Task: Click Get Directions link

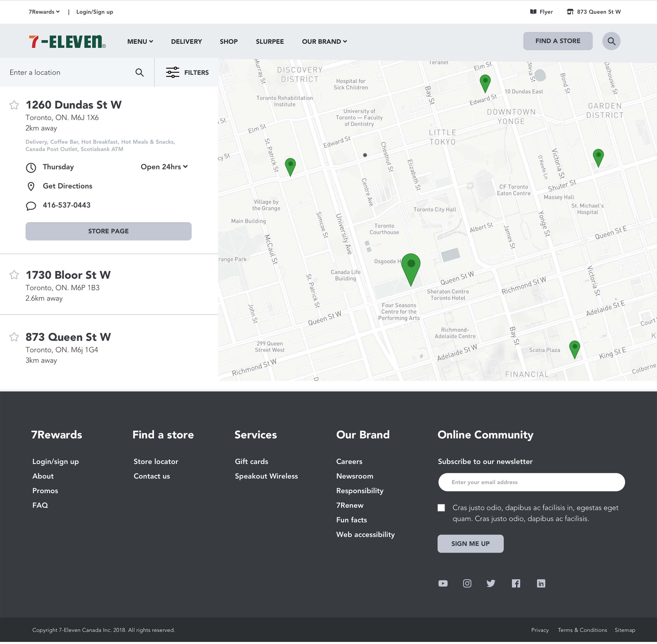Action: [x=67, y=186]
